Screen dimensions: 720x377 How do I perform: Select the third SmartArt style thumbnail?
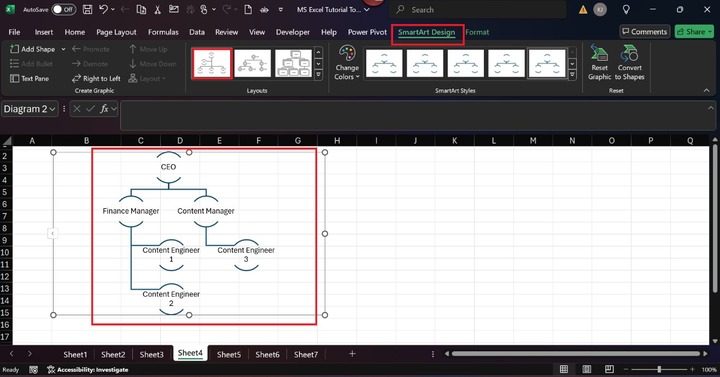point(466,63)
